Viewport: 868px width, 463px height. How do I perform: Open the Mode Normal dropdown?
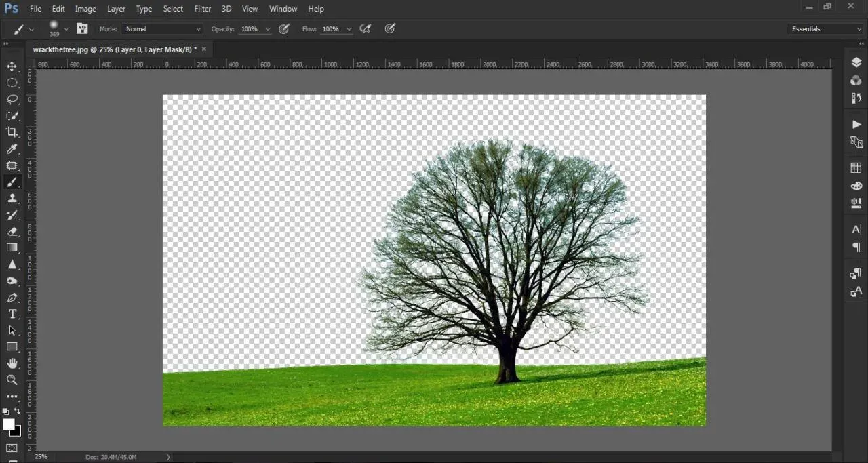point(163,28)
